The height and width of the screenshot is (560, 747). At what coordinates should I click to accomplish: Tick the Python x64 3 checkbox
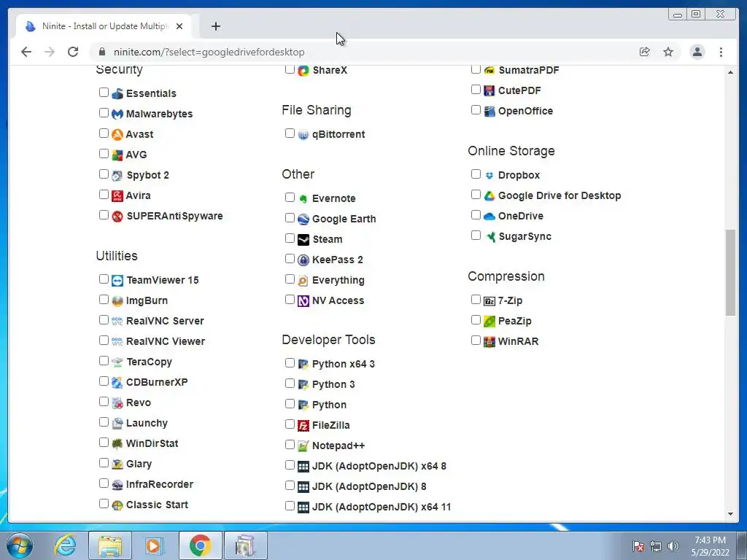290,363
